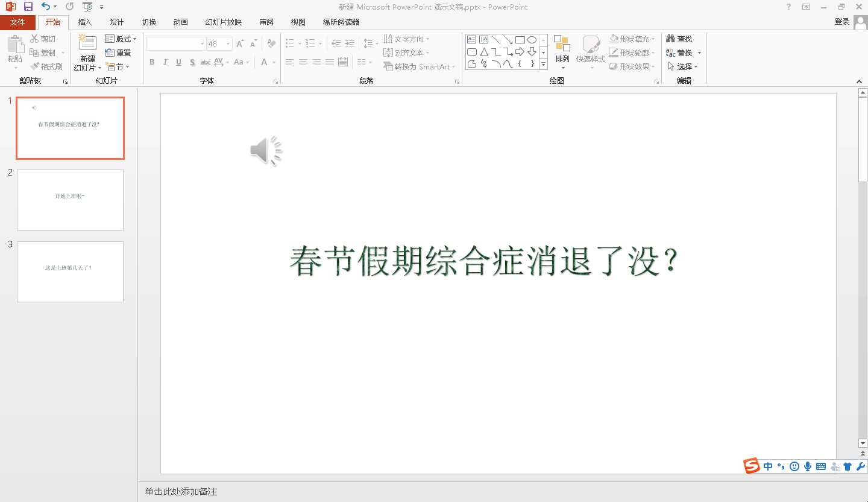Click the 新建幻灯片 (New Slide) button
Image resolution: width=868 pixels, height=502 pixels.
coord(87,51)
